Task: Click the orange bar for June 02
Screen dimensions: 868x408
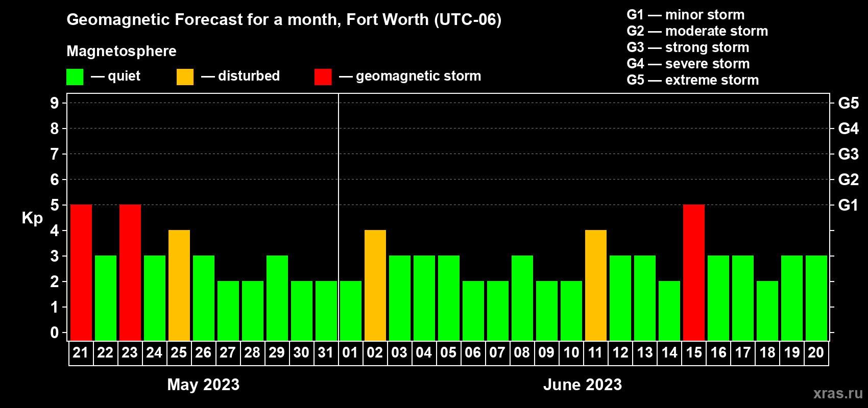Action: (x=375, y=286)
